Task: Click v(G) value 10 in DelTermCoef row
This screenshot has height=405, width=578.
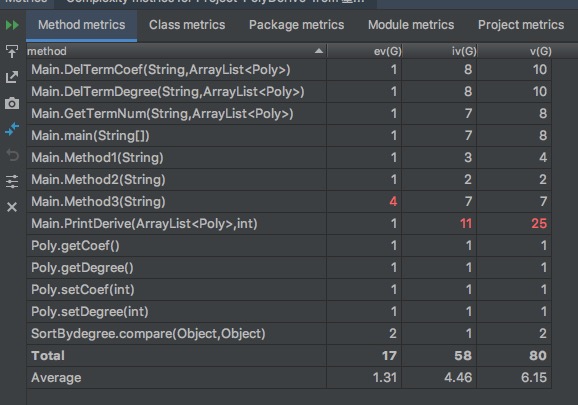Action: coord(540,70)
